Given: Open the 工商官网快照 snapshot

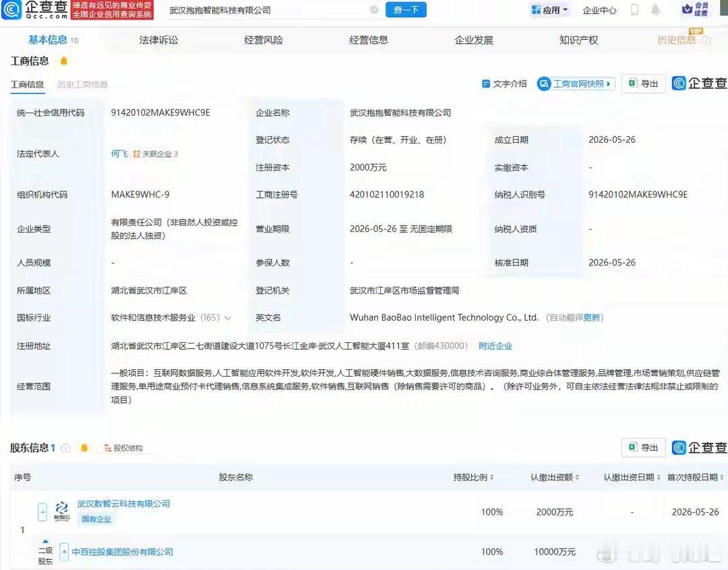Looking at the screenshot, I should point(576,84).
